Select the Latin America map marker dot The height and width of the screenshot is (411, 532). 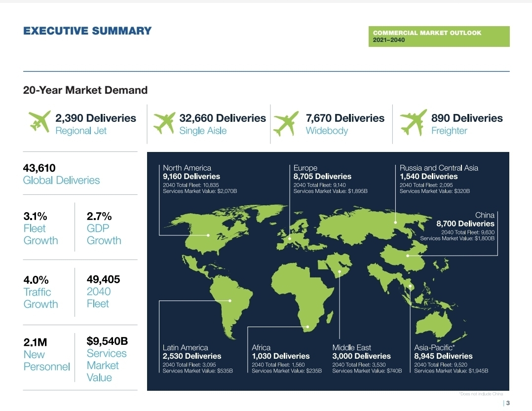coord(229,300)
